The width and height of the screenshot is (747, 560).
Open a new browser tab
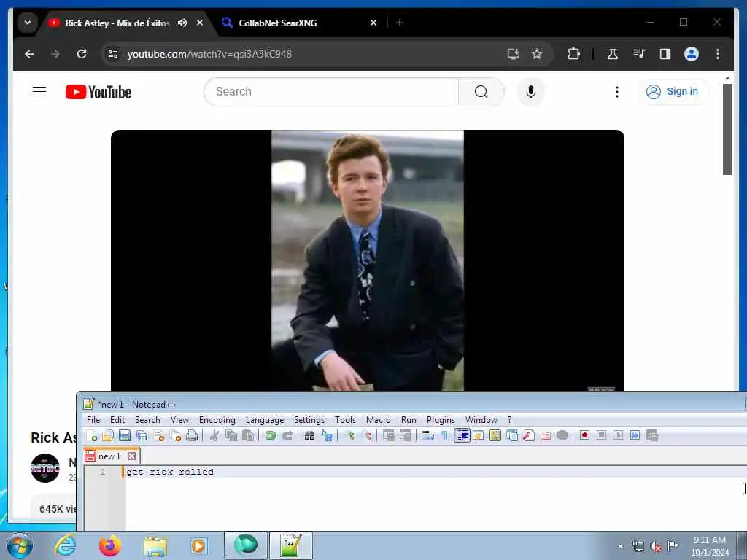(x=400, y=23)
